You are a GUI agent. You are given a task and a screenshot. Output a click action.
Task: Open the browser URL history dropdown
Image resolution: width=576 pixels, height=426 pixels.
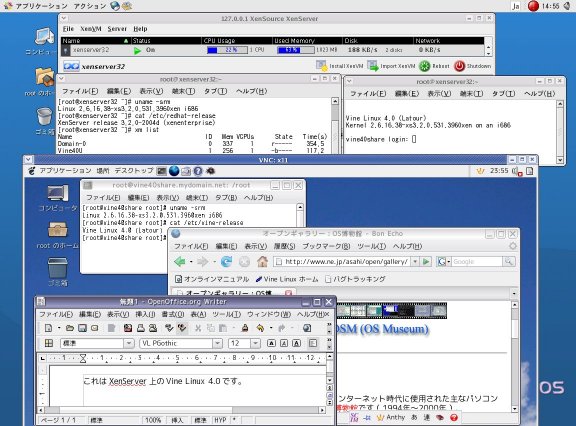pyautogui.click(x=415, y=261)
